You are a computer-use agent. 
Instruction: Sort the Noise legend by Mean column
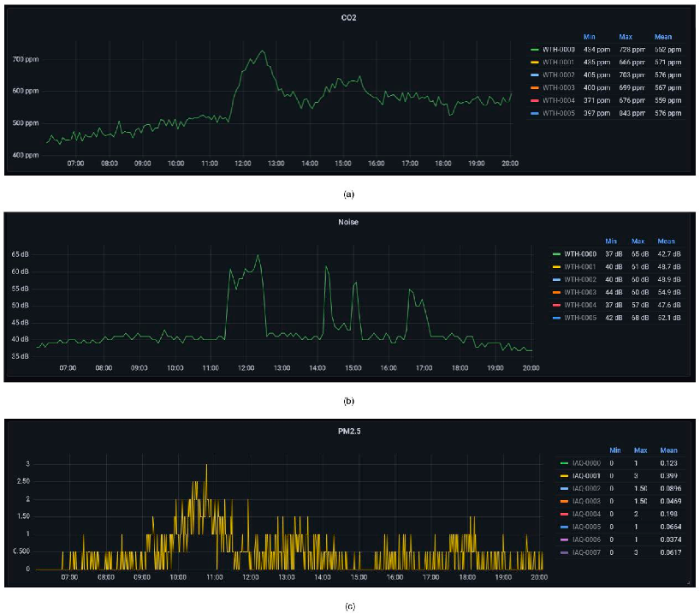point(667,241)
